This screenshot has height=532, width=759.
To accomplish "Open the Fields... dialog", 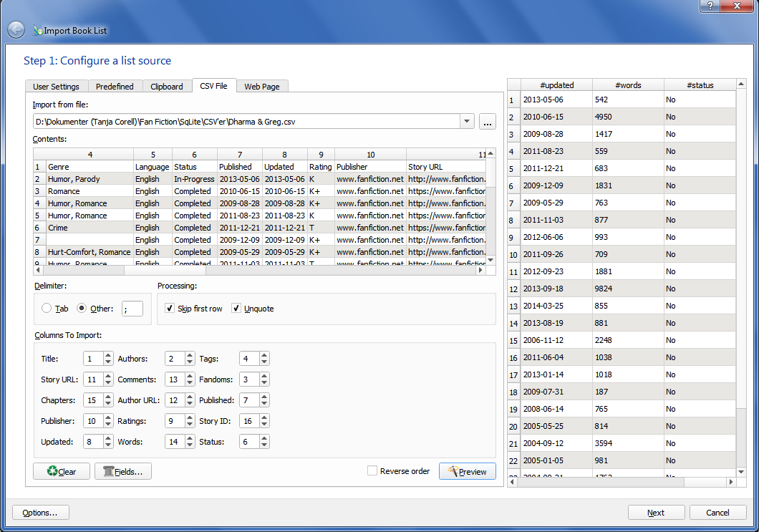I will click(123, 471).
